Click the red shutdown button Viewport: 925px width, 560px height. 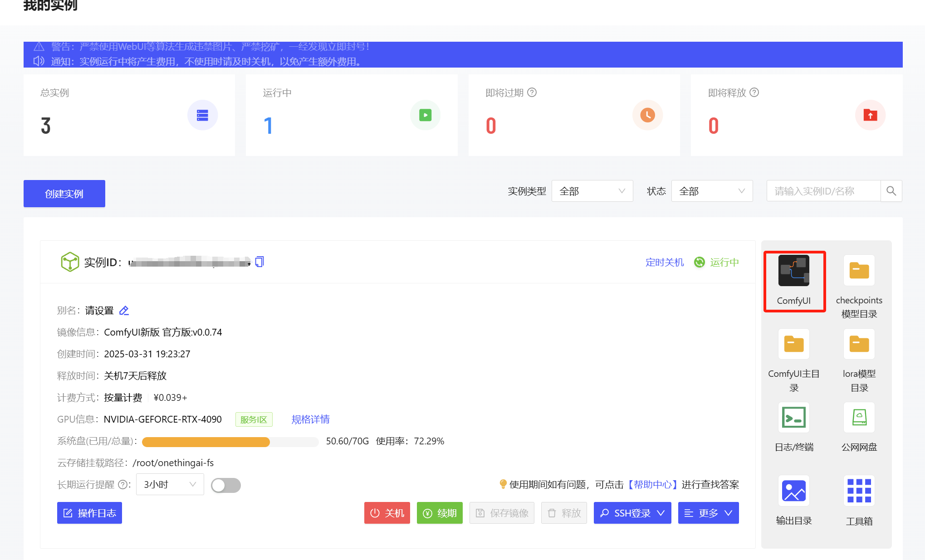pos(387,513)
